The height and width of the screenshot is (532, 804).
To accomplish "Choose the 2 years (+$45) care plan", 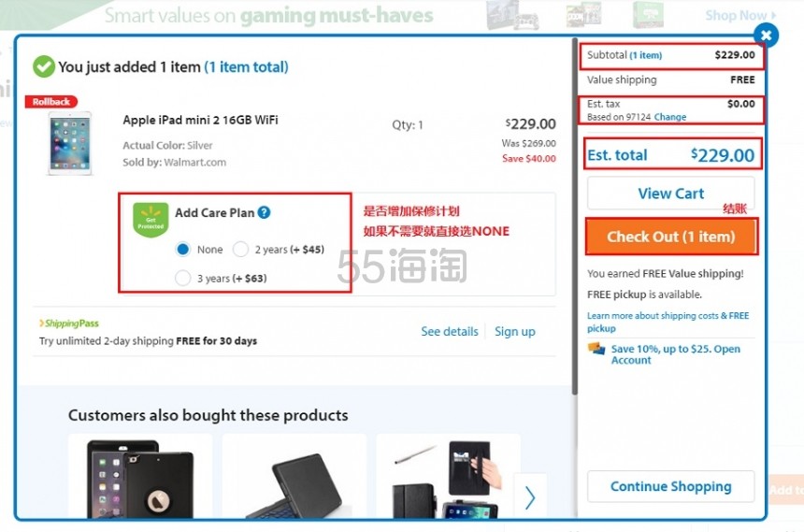I will (240, 250).
